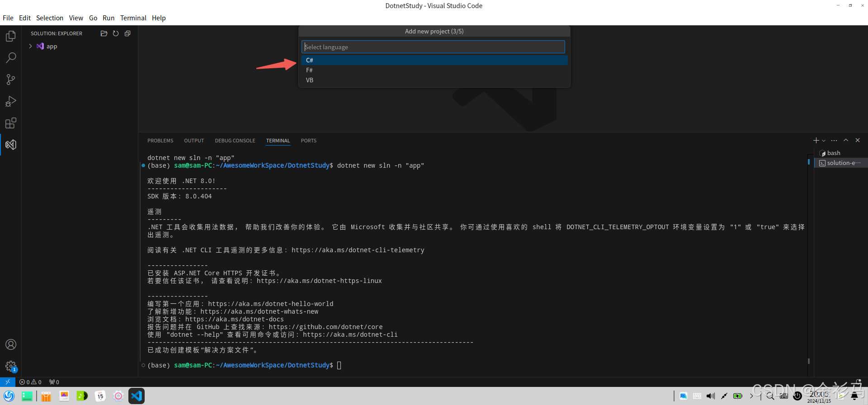Open the dotnet-https-linux link
Image resolution: width=868 pixels, height=405 pixels.
(319, 281)
